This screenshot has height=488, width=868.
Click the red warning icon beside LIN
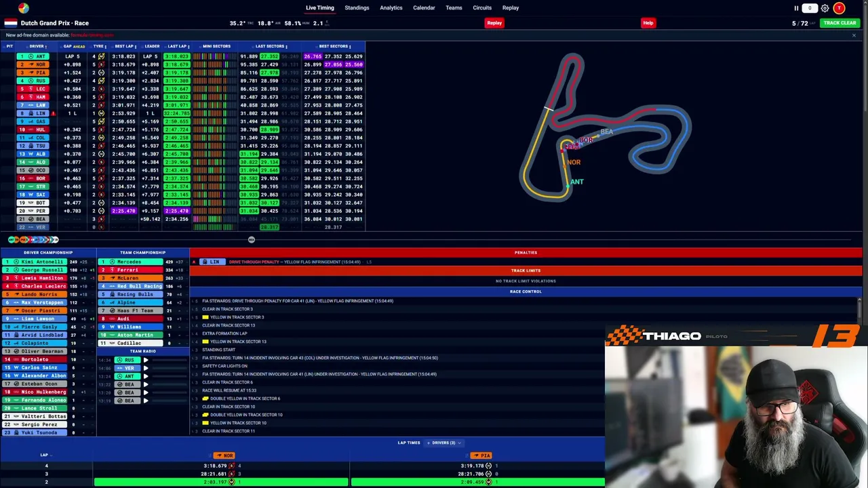(53, 113)
